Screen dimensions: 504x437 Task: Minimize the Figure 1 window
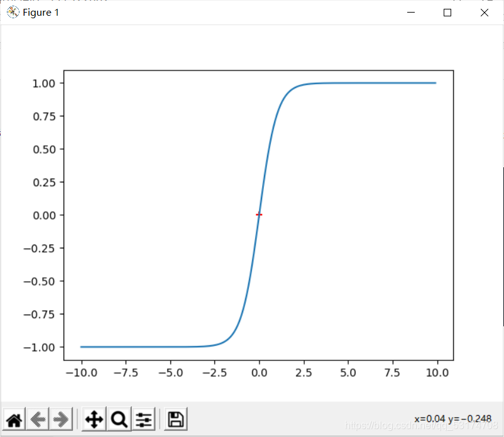tap(411, 12)
